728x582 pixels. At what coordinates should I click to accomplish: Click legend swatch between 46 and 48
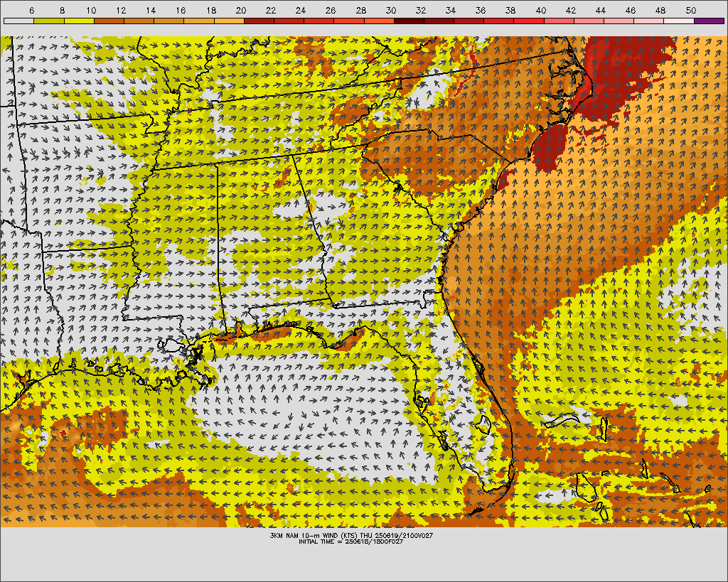coord(649,21)
